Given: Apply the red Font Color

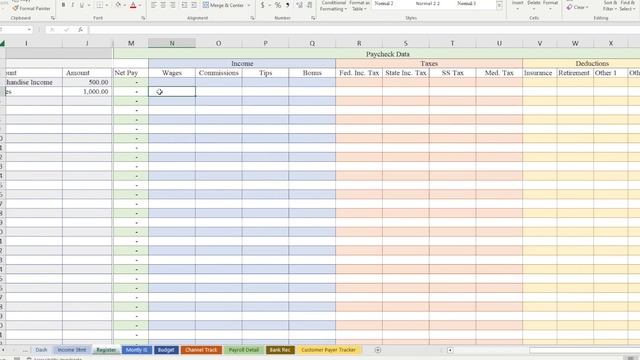Looking at the screenshot, I should pyautogui.click(x=133, y=5).
